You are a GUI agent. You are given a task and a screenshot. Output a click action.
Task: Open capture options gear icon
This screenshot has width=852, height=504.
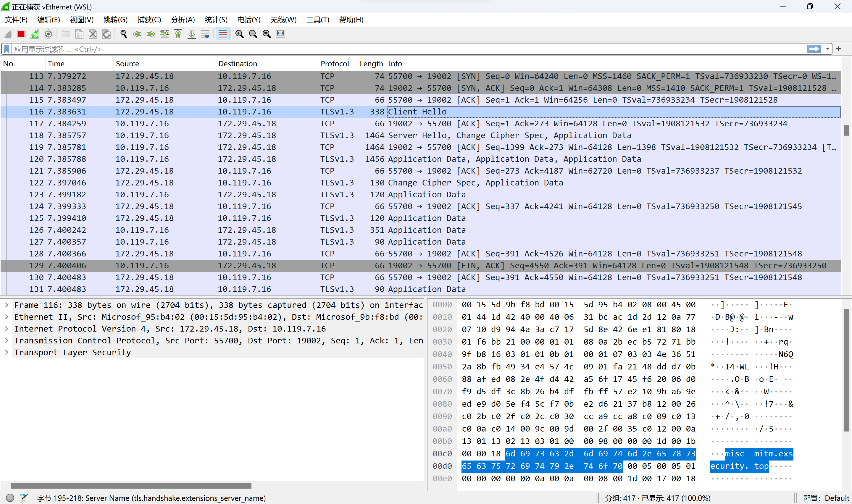pos(49,34)
